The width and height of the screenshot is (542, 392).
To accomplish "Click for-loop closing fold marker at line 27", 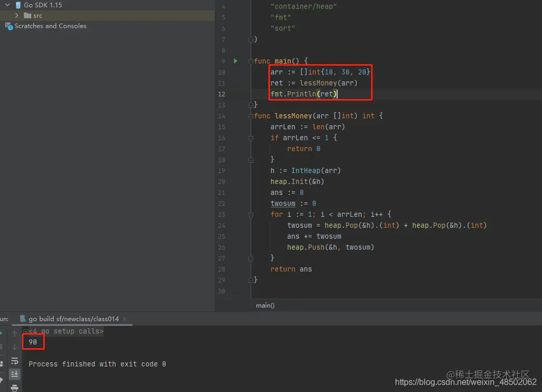I will pyautogui.click(x=251, y=259).
